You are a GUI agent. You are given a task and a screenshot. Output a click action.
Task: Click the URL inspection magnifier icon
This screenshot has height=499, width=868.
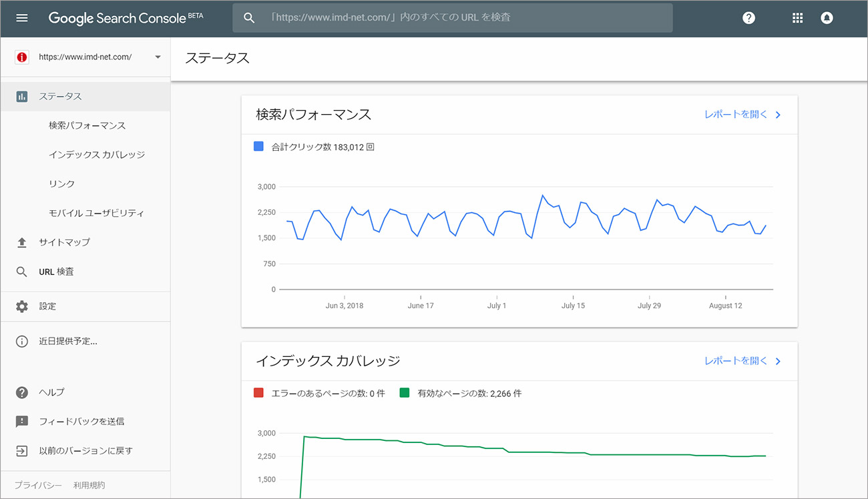pyautogui.click(x=22, y=272)
